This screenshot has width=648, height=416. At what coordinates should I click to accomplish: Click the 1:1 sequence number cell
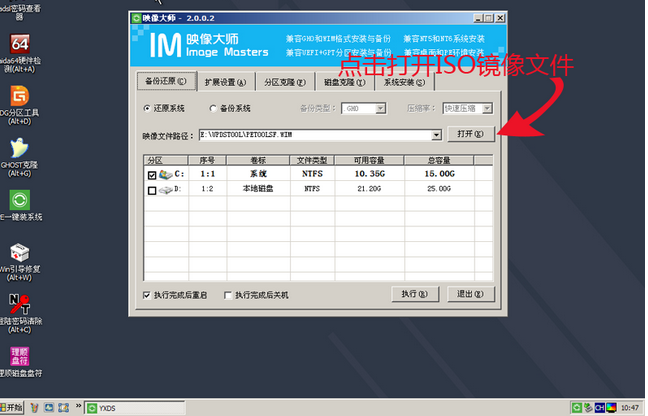(x=207, y=174)
